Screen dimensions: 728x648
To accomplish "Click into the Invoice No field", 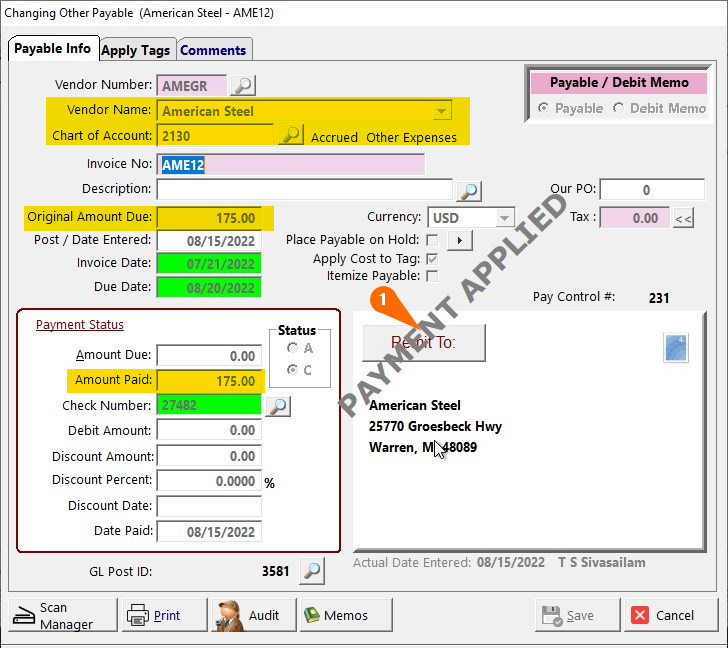I will click(x=290, y=164).
